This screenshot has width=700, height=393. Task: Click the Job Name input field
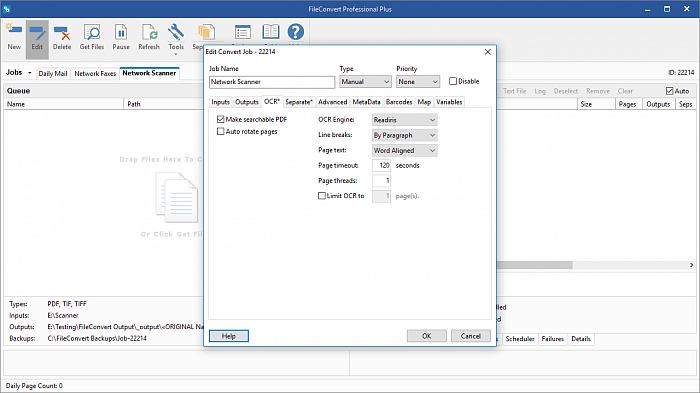272,82
